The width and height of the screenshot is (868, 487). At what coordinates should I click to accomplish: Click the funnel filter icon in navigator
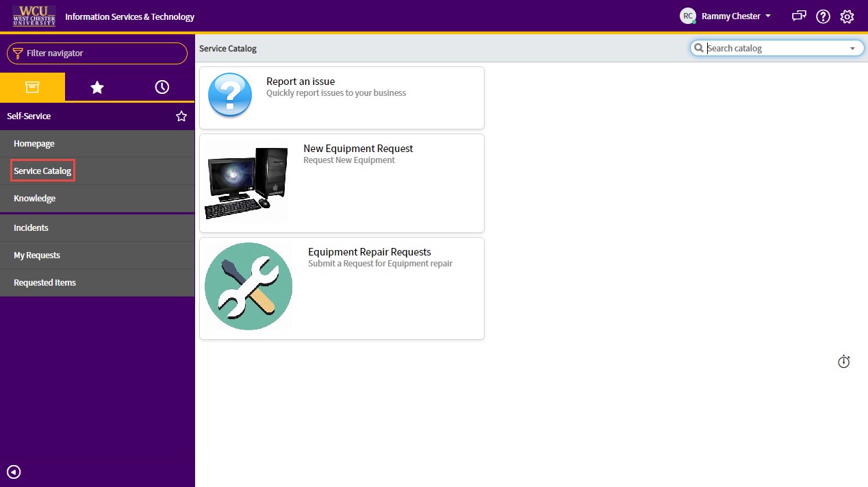[x=18, y=53]
